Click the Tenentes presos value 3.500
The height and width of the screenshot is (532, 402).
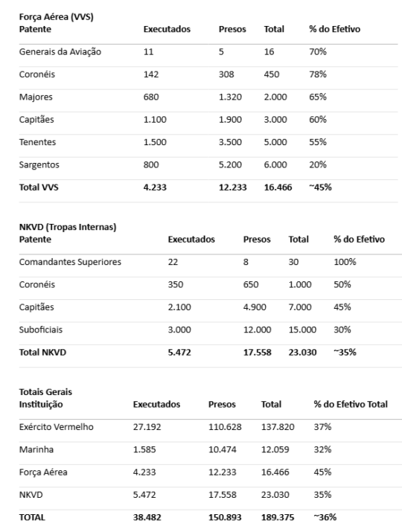click(230, 142)
